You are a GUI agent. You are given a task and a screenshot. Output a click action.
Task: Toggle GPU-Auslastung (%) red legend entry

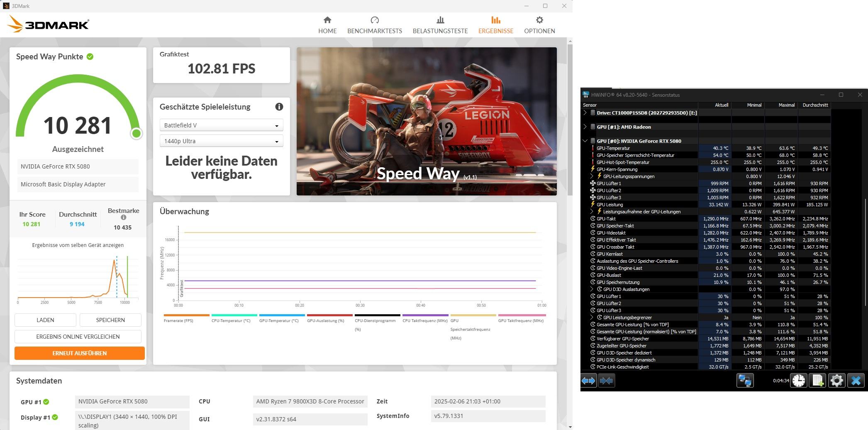(x=330, y=319)
